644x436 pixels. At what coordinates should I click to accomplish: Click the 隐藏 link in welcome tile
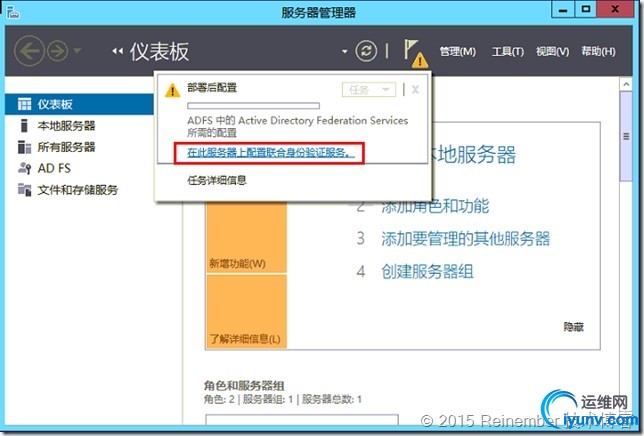(573, 327)
